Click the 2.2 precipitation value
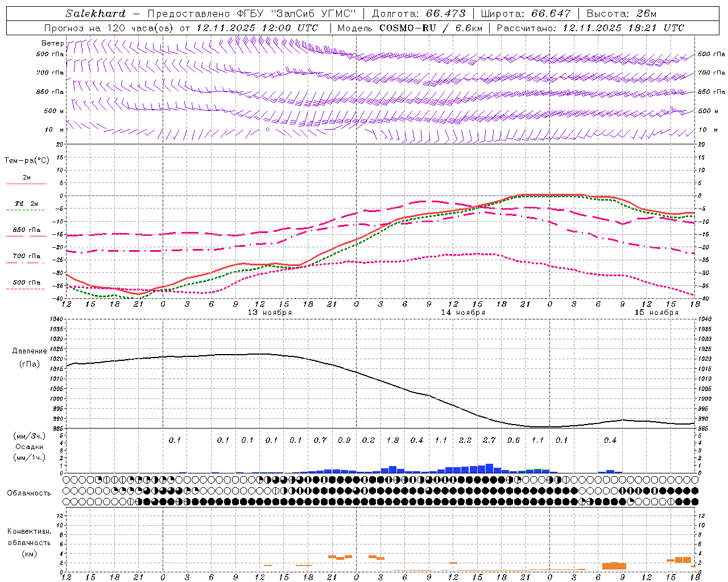This screenshot has width=728, height=582. 465,440
